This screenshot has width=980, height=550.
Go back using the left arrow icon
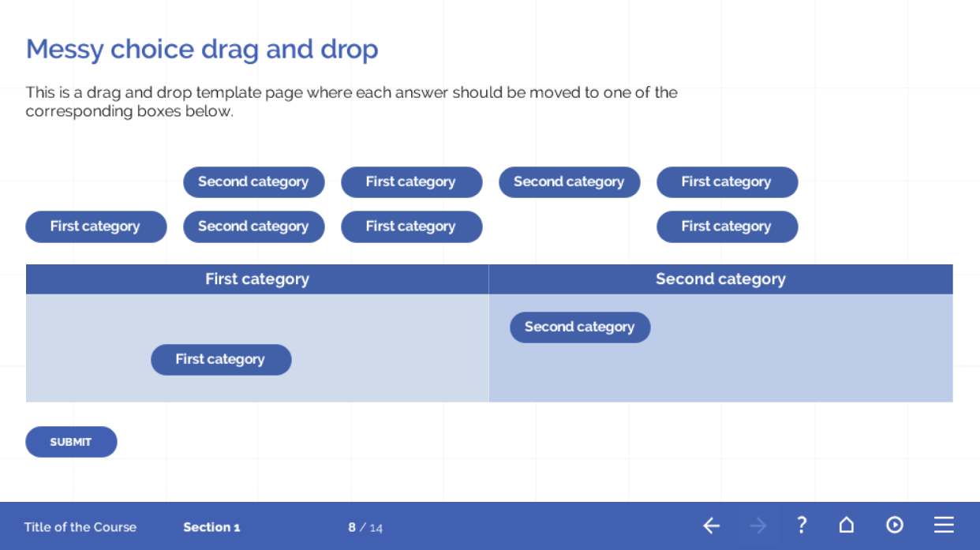pos(711,526)
